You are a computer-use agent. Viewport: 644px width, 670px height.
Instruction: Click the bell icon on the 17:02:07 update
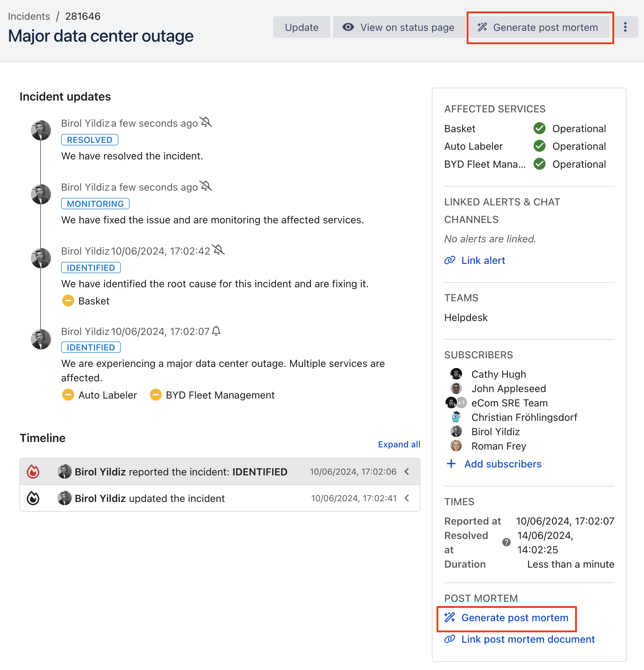[x=216, y=331]
